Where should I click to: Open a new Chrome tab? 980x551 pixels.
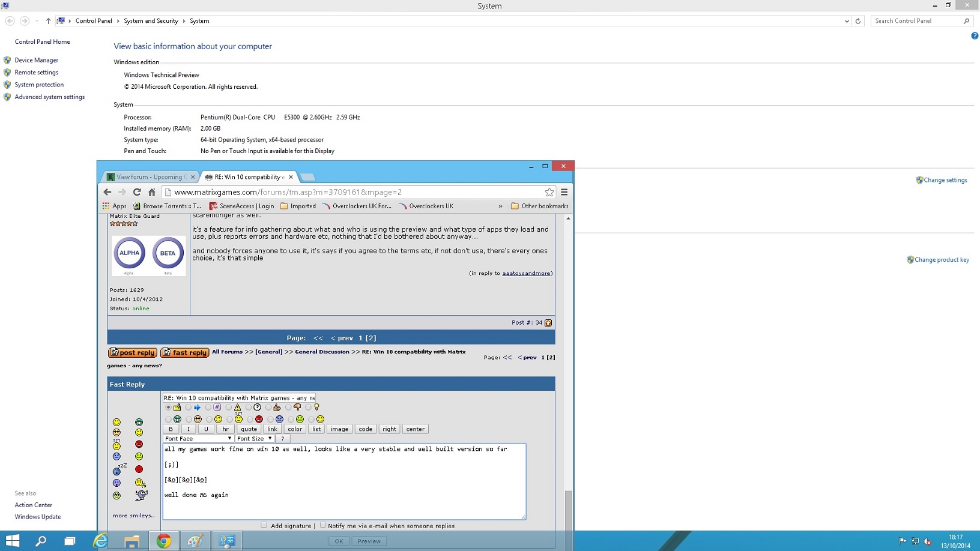point(307,177)
